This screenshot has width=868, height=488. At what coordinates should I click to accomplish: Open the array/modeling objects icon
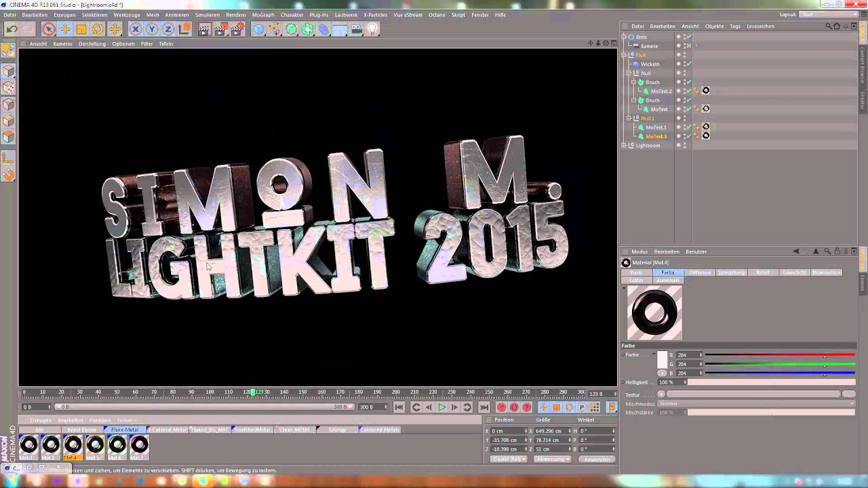click(x=308, y=29)
